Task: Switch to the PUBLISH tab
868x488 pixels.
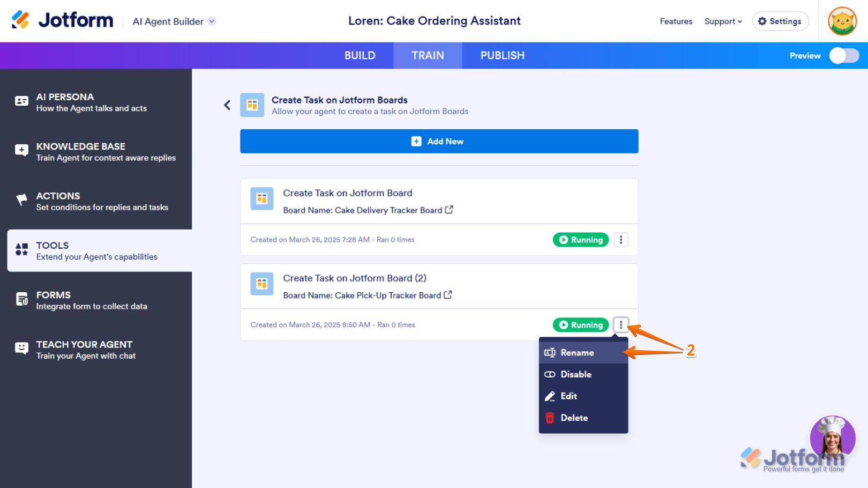Action: click(502, 55)
